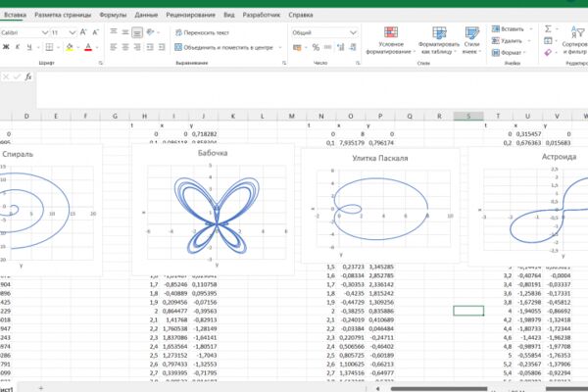The height and width of the screenshot is (392, 588).
Task: Select the Спираль chart
Action: pos(51,211)
